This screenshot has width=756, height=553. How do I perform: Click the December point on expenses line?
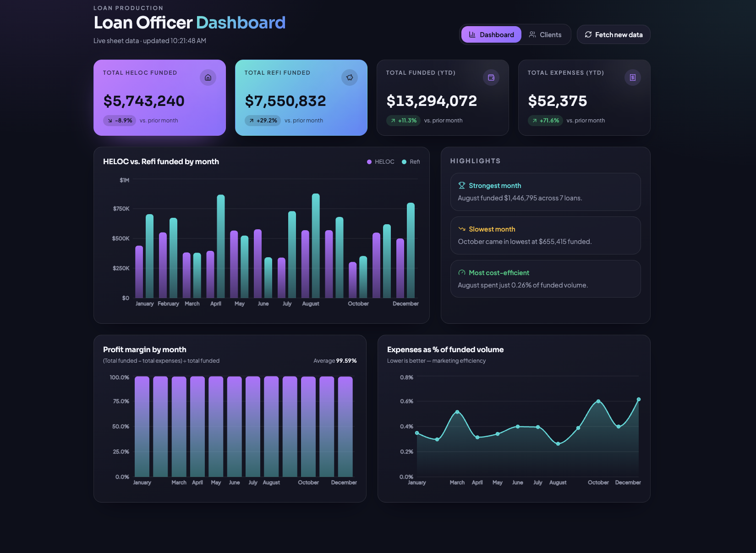pos(639,399)
